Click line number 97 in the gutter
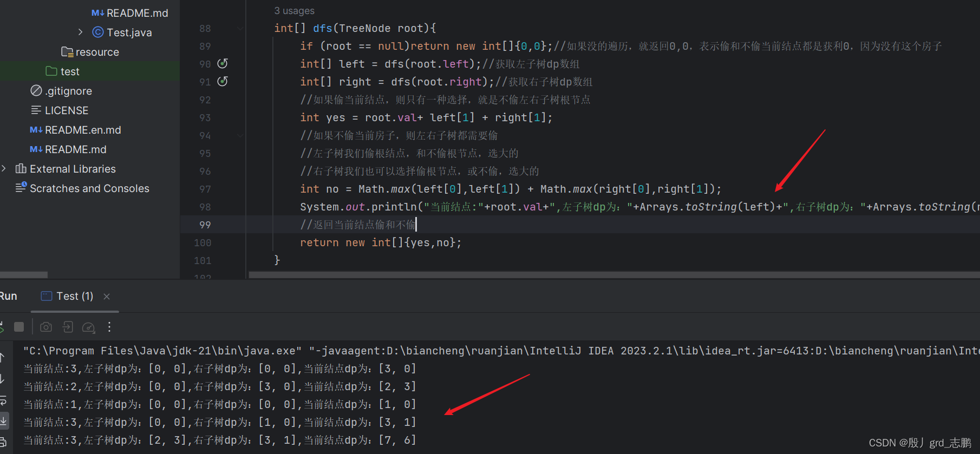 pos(205,189)
